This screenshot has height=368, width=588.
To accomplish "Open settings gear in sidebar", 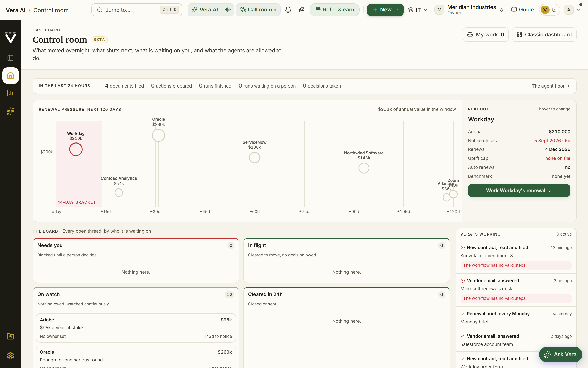I will coord(10,356).
